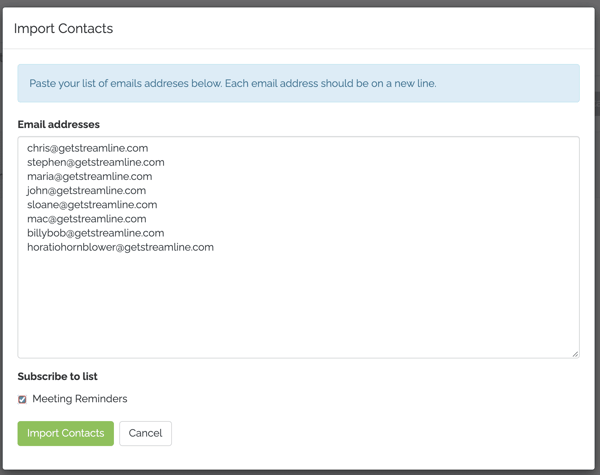
Task: Place cursor on stephen@getstreamline.com line
Action: tap(96, 162)
